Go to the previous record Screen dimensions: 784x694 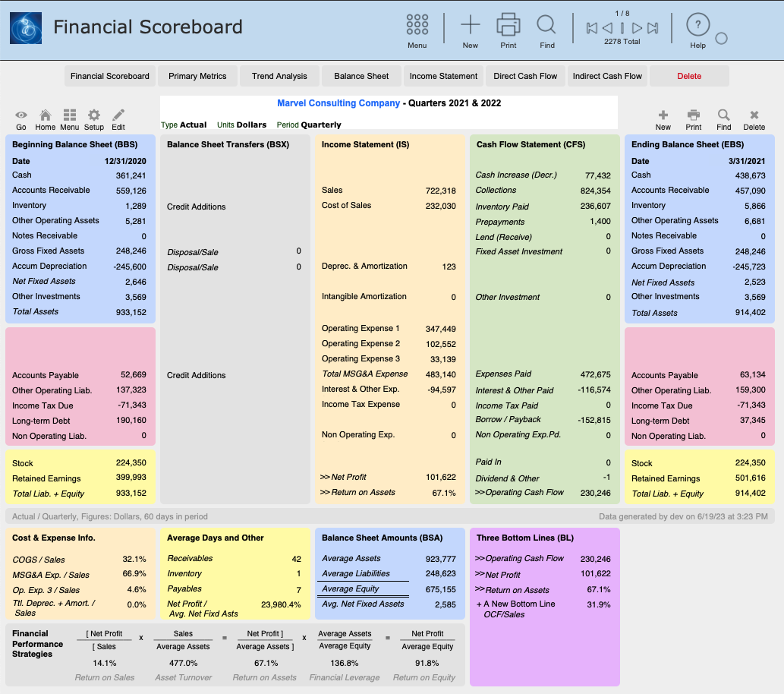click(607, 28)
